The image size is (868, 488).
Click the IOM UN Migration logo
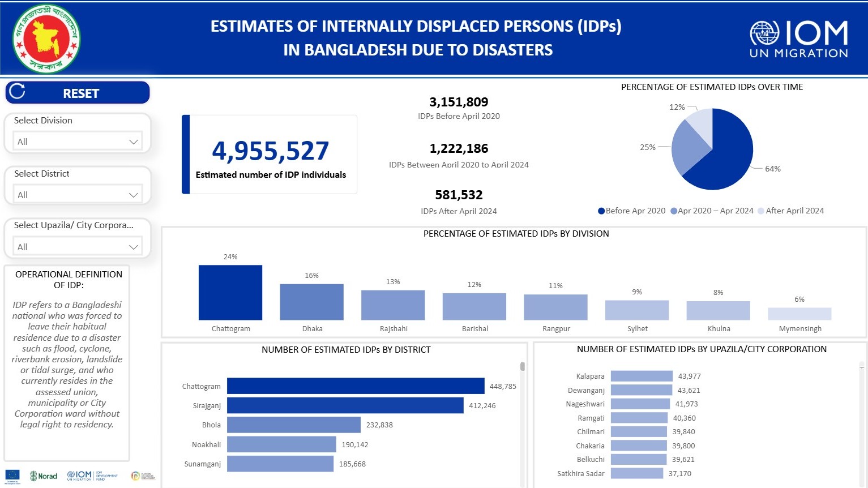(798, 37)
